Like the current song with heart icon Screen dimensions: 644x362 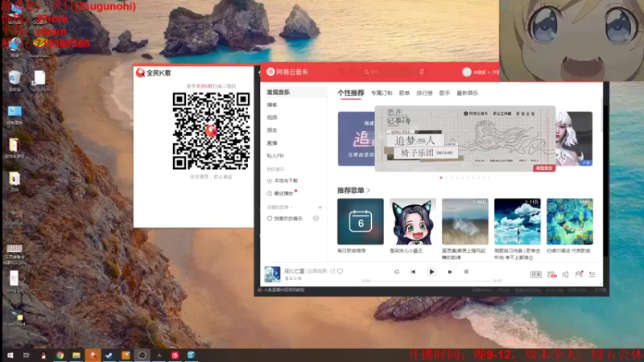[x=340, y=271]
